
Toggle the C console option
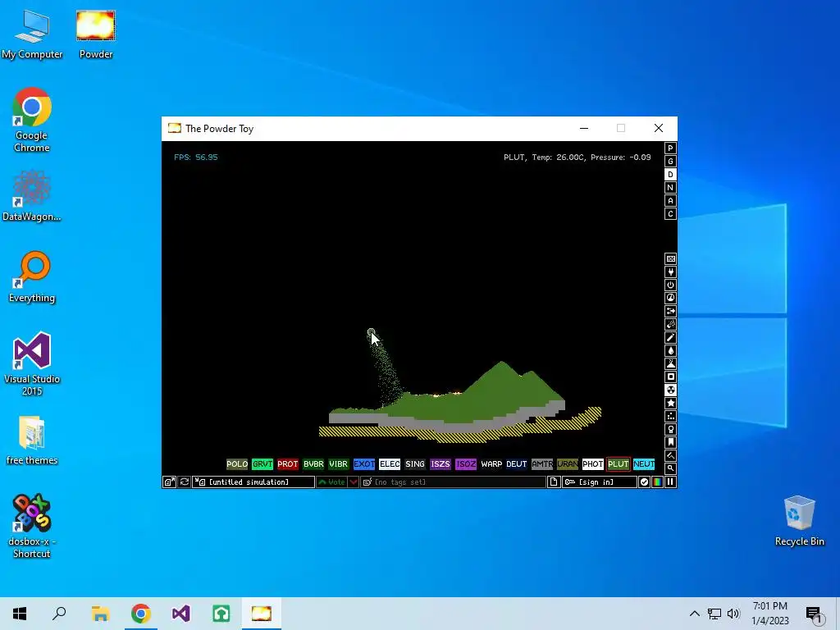[x=670, y=214]
